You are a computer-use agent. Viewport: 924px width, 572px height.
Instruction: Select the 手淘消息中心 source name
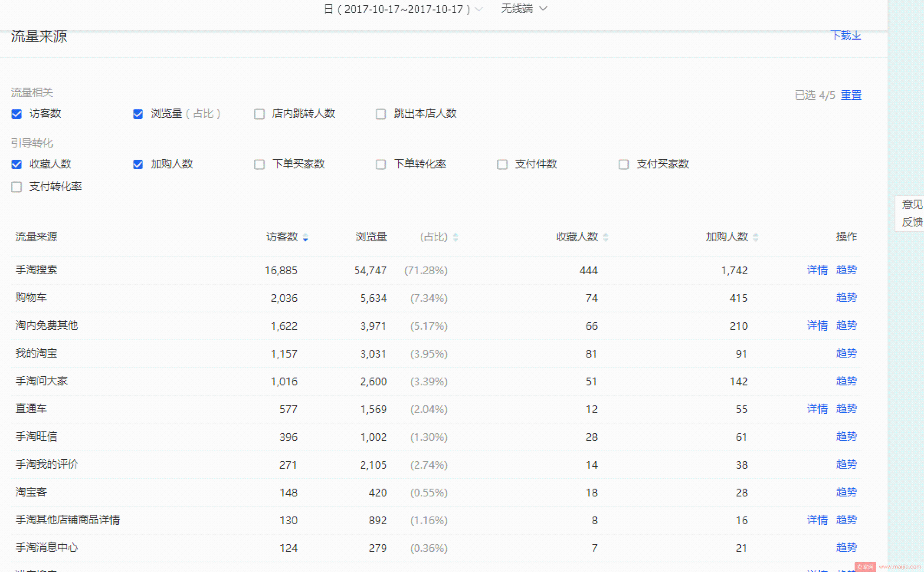(x=47, y=548)
